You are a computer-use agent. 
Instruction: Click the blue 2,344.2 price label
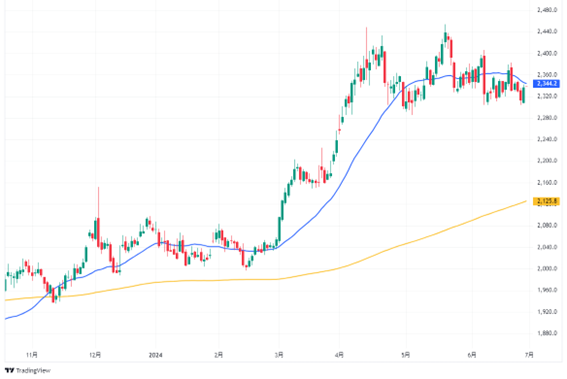point(547,84)
